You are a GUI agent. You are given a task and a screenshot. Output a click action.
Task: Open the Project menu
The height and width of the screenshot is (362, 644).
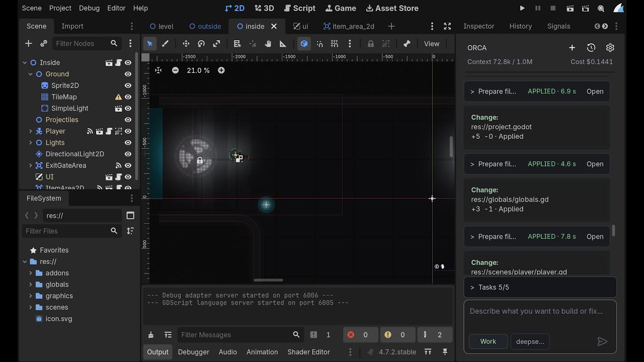coord(60,8)
